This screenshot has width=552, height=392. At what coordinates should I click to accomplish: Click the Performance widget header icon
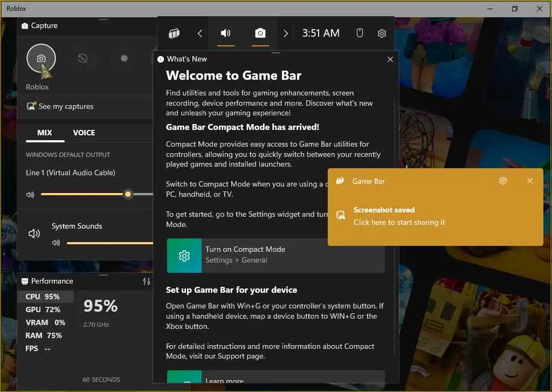(x=25, y=281)
